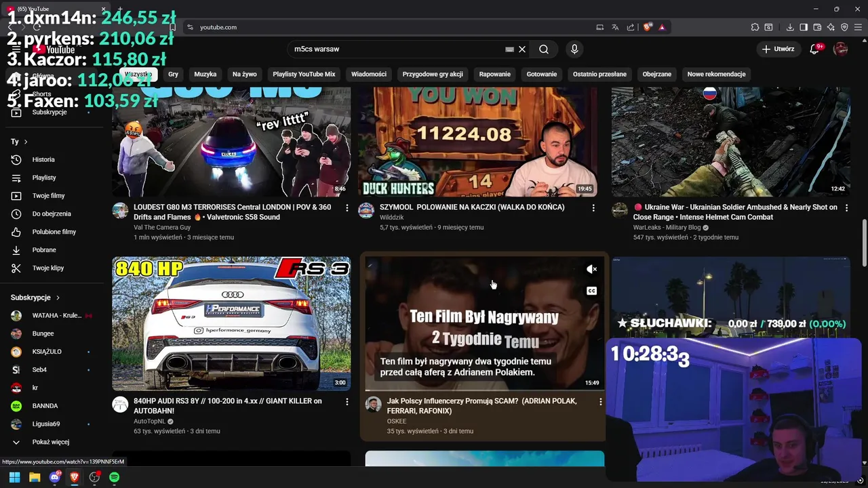Open Discord from the taskbar

click(x=54, y=477)
